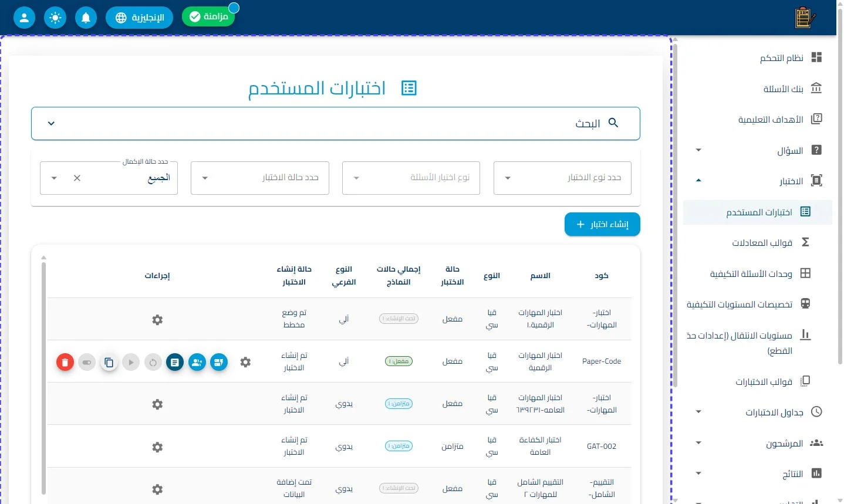The image size is (844, 504).
Task: Open وحدات الأسئلة التكيفية in sidebar
Action: pos(758,273)
